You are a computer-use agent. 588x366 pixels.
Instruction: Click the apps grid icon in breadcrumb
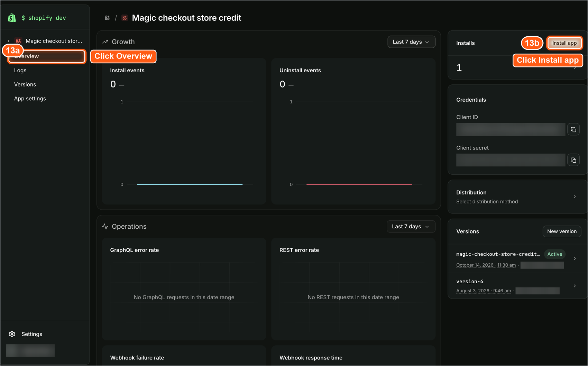click(x=107, y=18)
